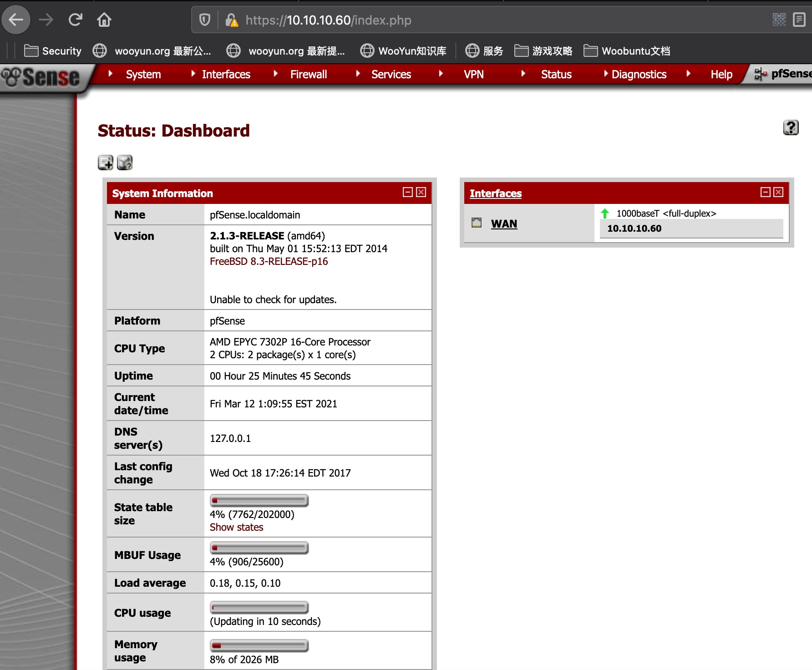Open the 游戏攻略 bookmarks folder
Image resolution: width=812 pixels, height=670 pixels.
pyautogui.click(x=543, y=51)
